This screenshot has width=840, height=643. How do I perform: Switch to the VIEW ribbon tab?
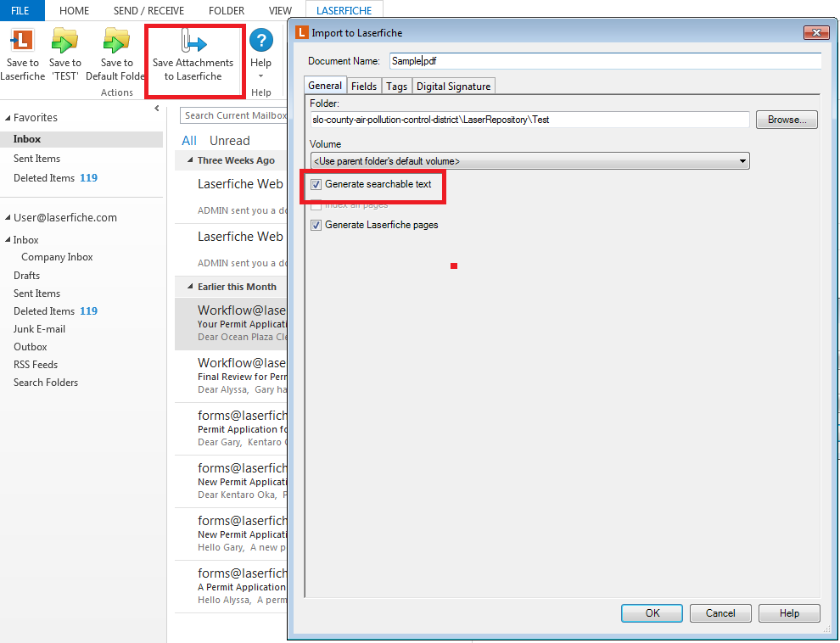[280, 11]
